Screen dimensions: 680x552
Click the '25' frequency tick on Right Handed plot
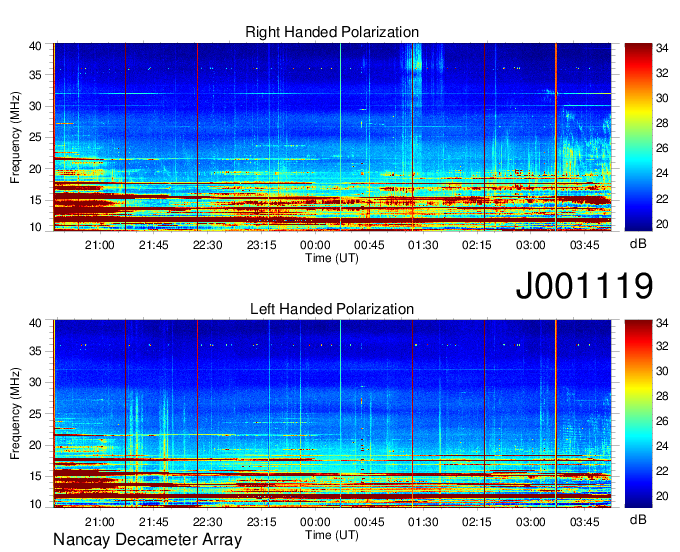[x=35, y=137]
